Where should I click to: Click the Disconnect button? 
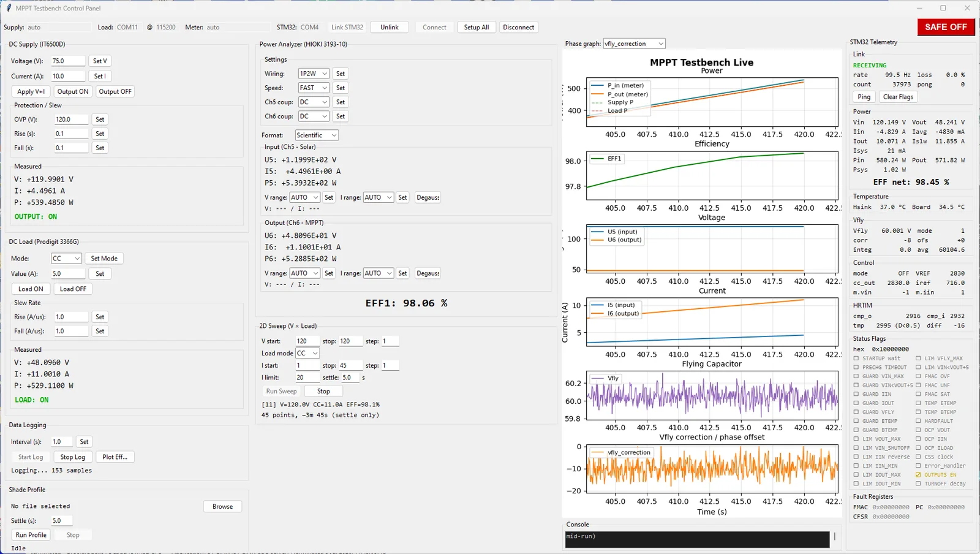tap(519, 27)
